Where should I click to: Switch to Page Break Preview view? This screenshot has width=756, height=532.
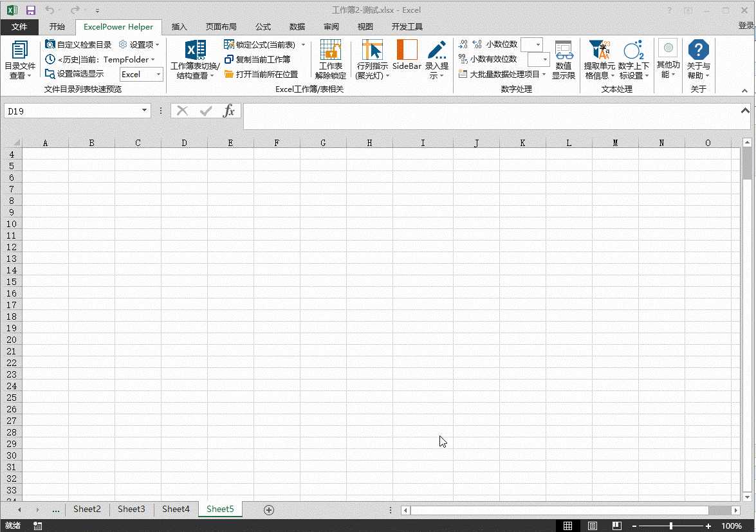[616, 526]
